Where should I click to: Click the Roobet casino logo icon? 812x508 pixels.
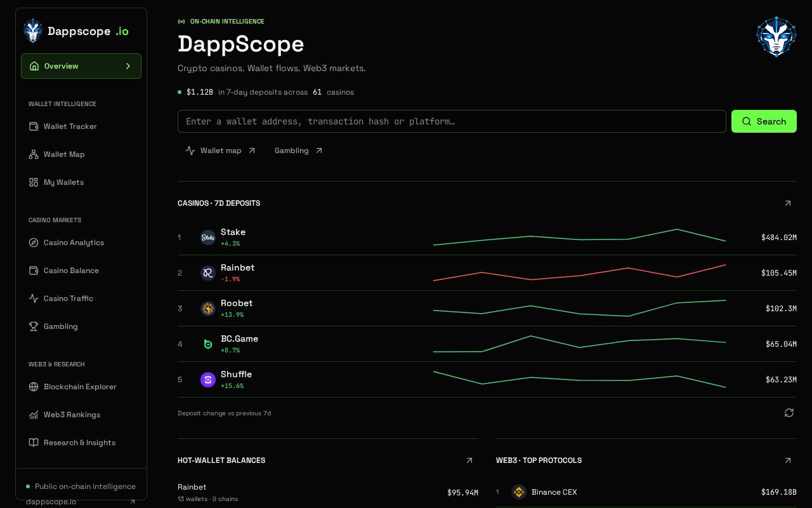[208, 309]
